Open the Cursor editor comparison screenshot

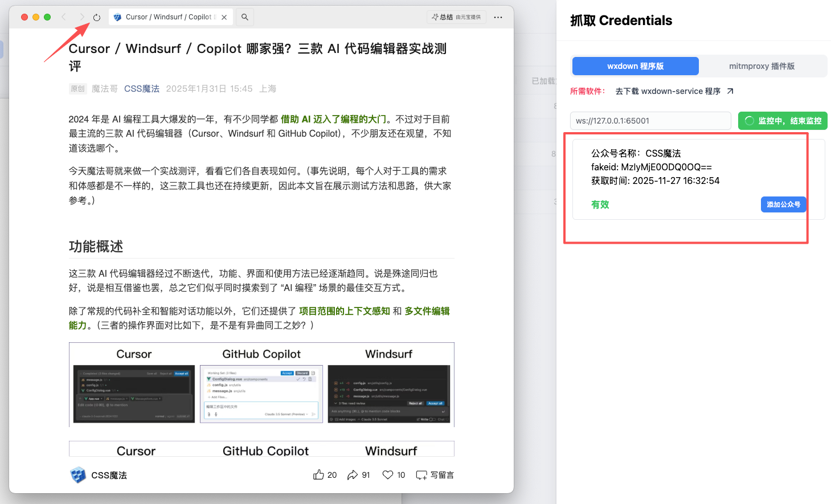pos(134,394)
